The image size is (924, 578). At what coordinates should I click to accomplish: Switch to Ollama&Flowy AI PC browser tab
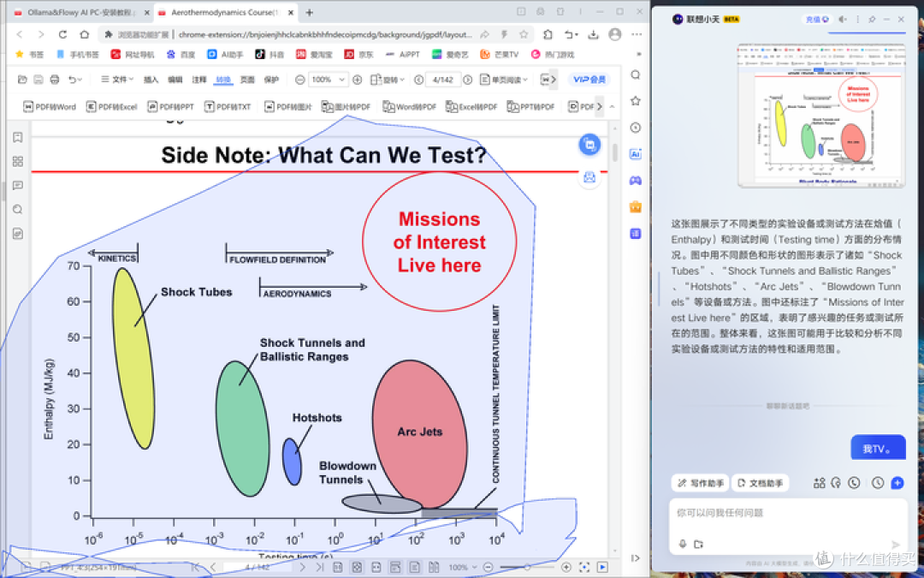coord(81,12)
